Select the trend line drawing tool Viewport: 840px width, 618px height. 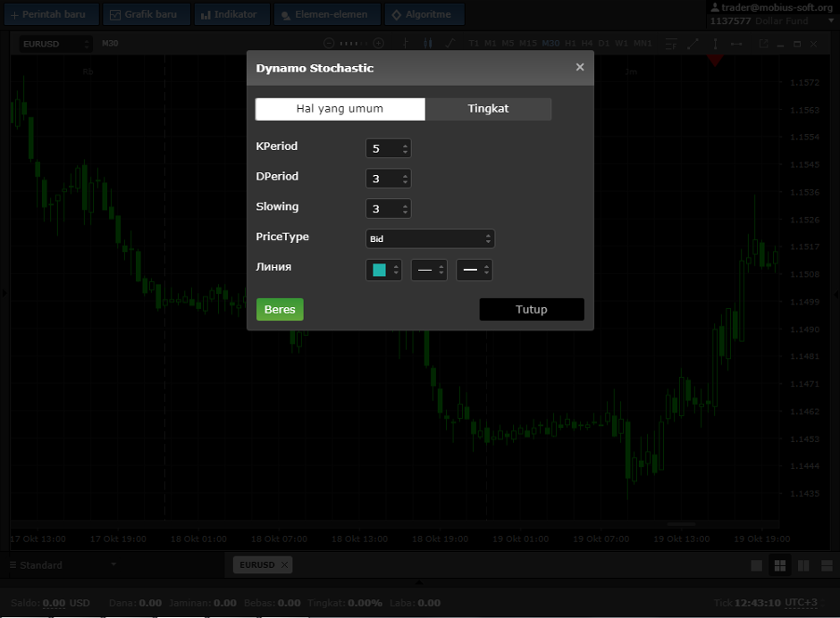pyautogui.click(x=693, y=44)
